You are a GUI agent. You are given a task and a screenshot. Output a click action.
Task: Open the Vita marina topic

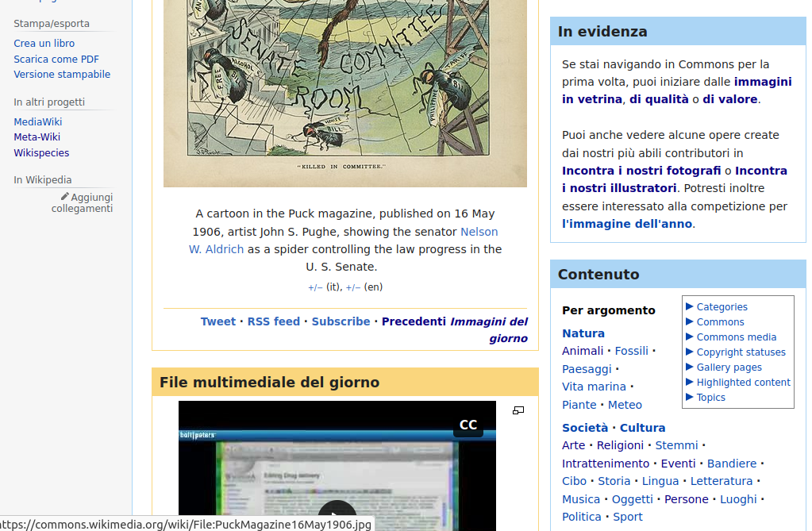pyautogui.click(x=594, y=387)
